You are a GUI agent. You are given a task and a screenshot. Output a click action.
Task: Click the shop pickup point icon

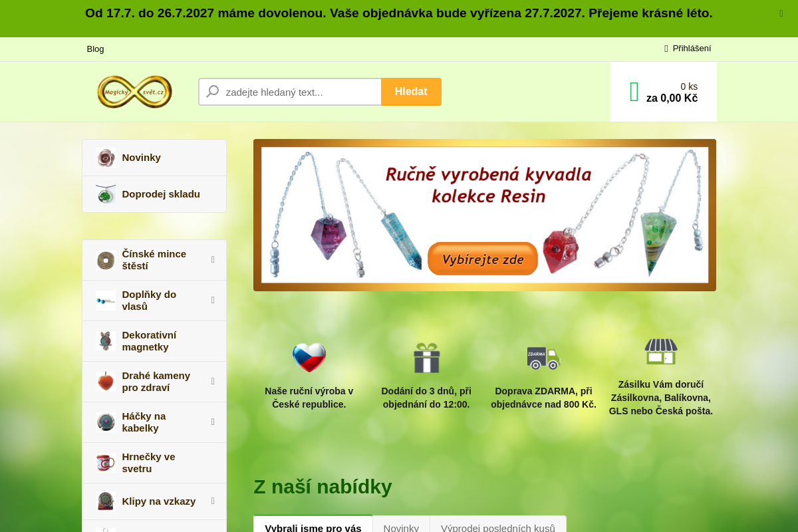[660, 351]
